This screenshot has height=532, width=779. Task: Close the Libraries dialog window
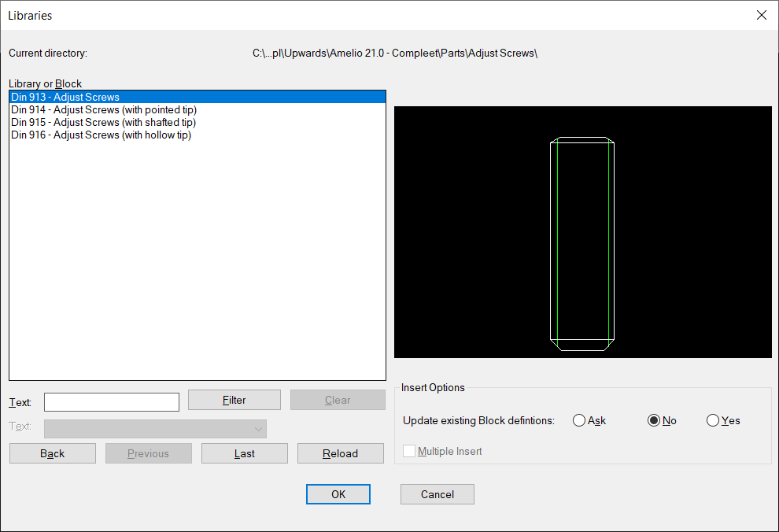762,16
